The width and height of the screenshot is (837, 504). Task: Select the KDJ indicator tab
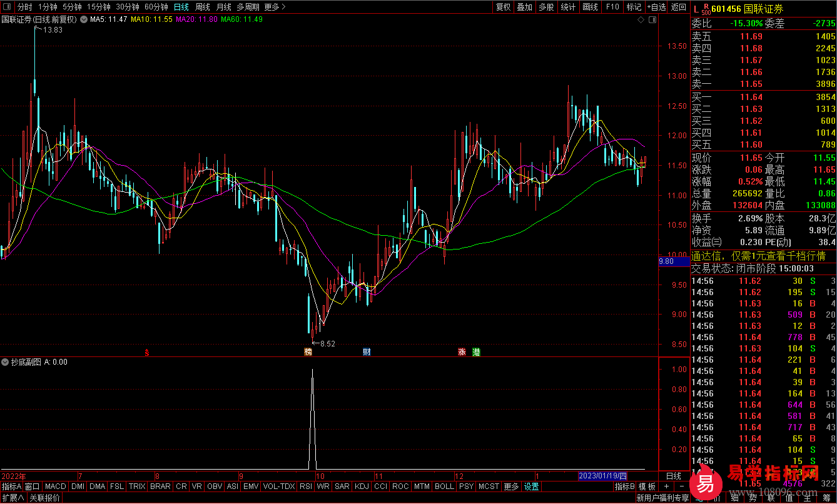(x=362, y=486)
